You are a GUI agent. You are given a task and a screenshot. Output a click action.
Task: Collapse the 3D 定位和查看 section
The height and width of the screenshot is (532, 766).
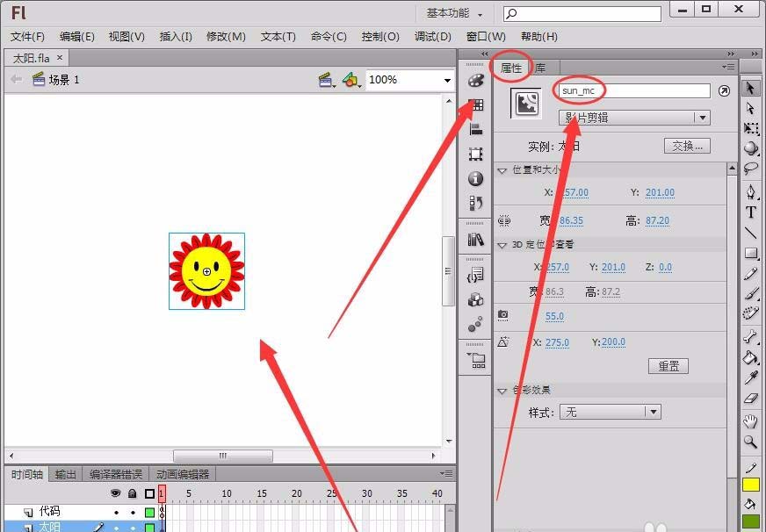(x=502, y=246)
